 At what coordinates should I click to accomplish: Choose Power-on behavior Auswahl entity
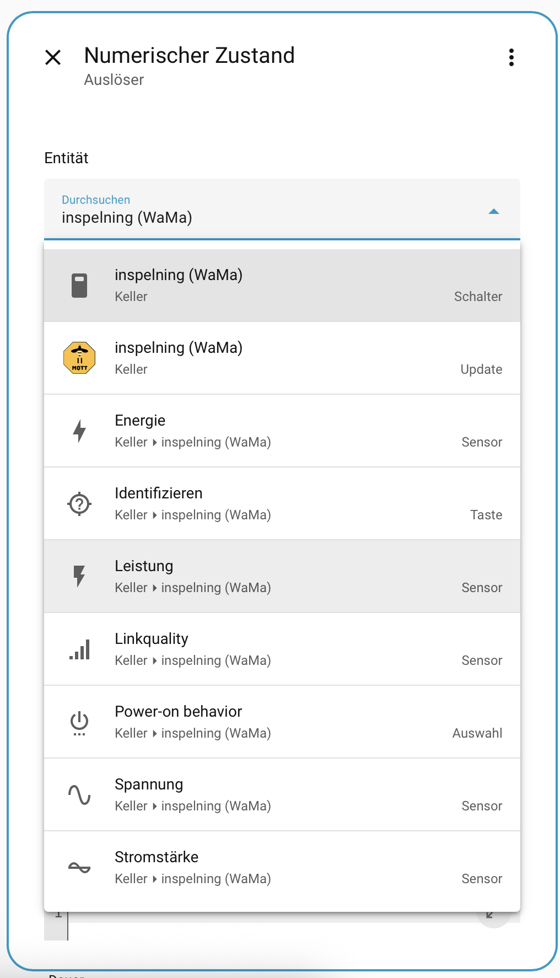pos(282,722)
